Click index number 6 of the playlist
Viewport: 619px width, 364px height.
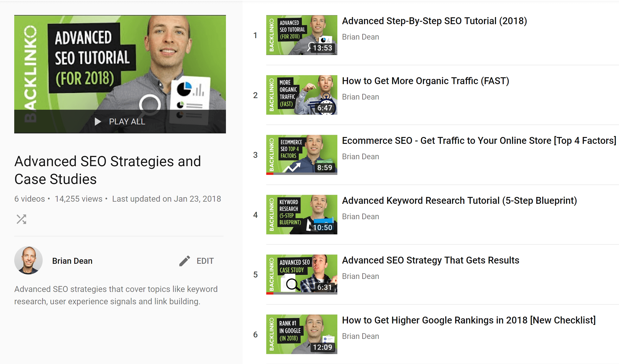pos(256,335)
